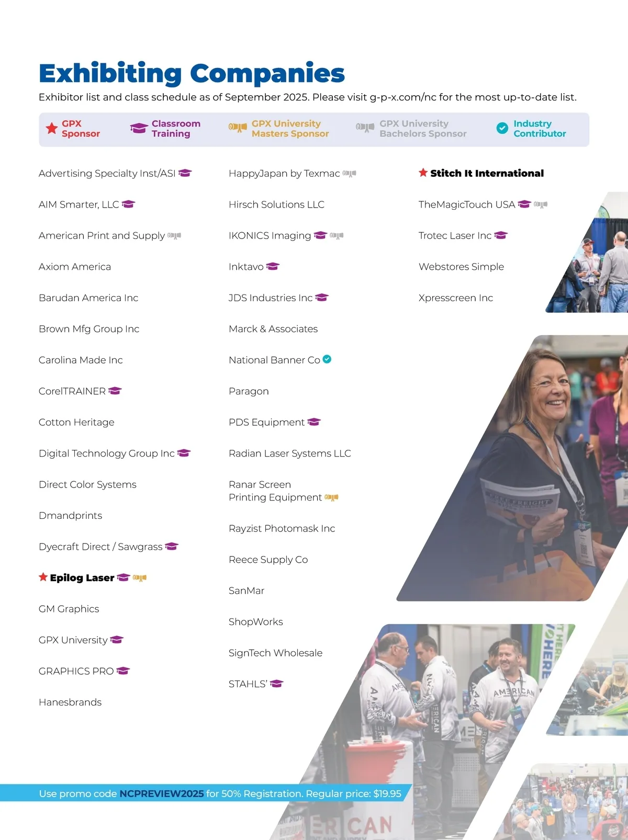
Task: Click the Xpresscreen Inc exhibitor entry
Action: 455,298
